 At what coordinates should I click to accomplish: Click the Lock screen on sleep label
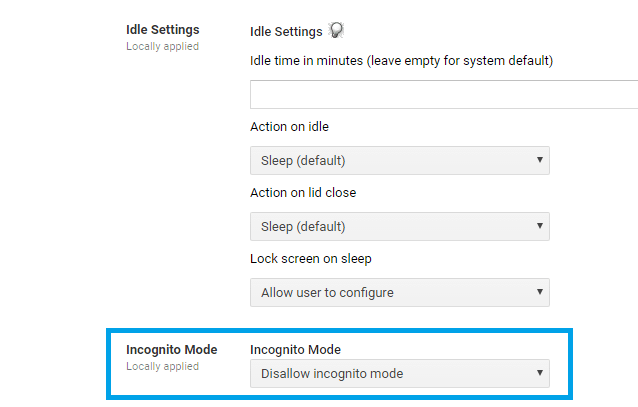coord(311,259)
